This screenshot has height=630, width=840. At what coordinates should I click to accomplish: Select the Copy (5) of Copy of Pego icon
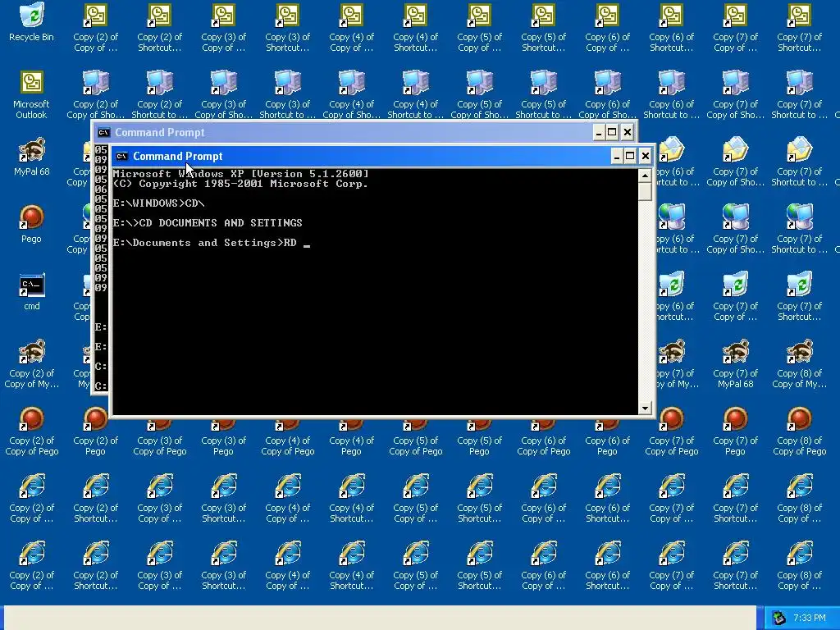pyautogui.click(x=415, y=440)
